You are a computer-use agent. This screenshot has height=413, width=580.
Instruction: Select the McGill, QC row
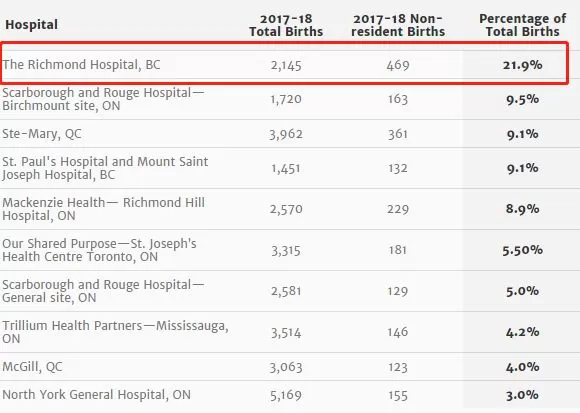290,367
